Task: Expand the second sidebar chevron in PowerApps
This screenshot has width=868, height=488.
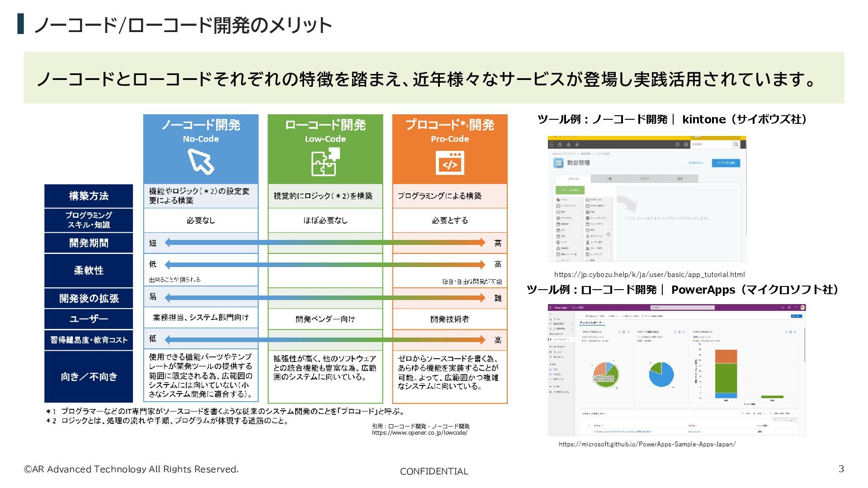Action: coord(571,328)
